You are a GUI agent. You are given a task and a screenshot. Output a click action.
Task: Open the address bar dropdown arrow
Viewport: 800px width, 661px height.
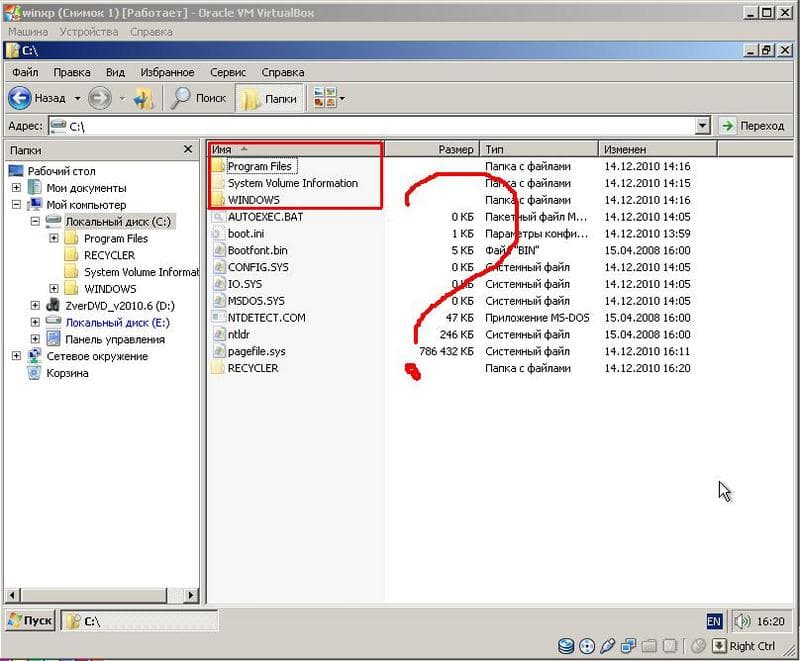703,125
